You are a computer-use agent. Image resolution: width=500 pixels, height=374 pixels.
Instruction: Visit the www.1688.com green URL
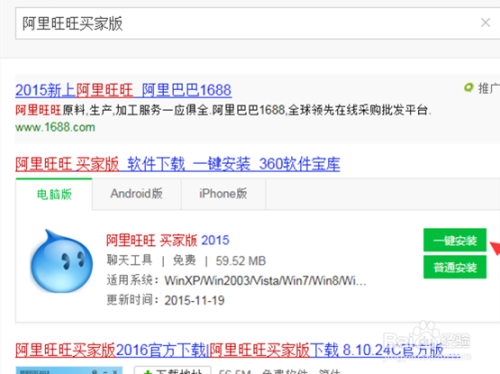point(55,127)
